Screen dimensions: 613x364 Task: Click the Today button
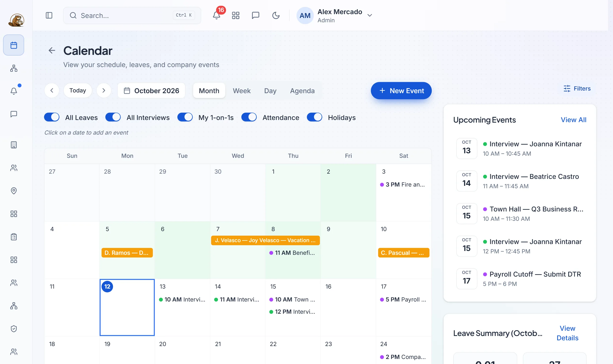coord(78,91)
